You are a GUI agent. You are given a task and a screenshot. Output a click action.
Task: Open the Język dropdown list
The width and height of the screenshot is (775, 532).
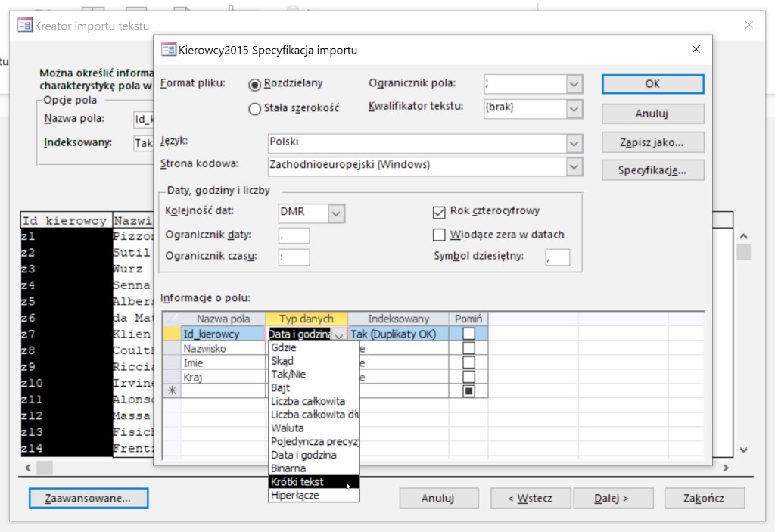point(574,142)
